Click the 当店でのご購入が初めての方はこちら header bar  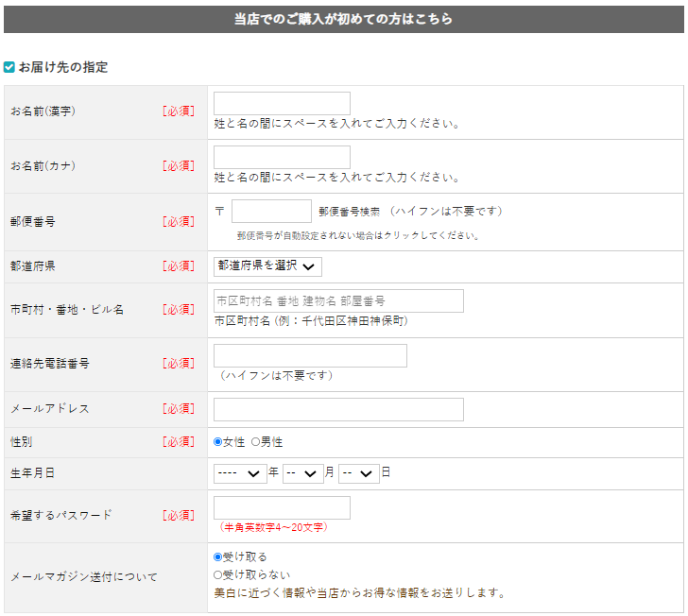343,19
